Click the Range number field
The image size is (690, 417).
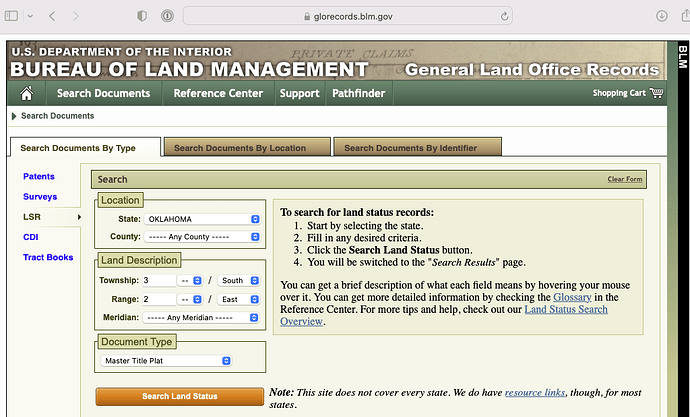point(159,299)
